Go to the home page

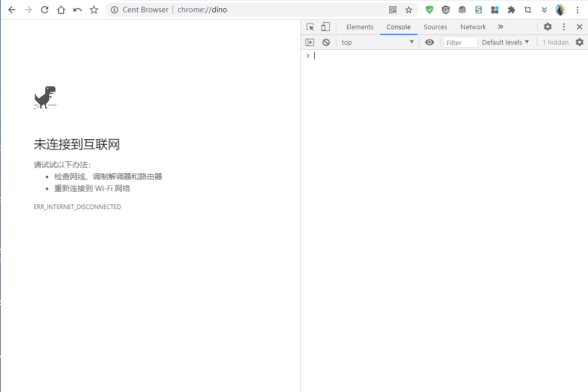coord(61,10)
